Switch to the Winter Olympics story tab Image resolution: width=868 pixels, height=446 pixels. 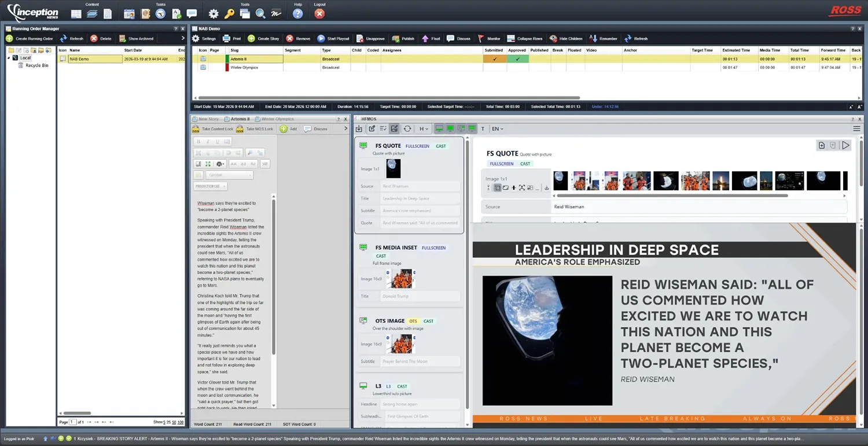click(277, 119)
